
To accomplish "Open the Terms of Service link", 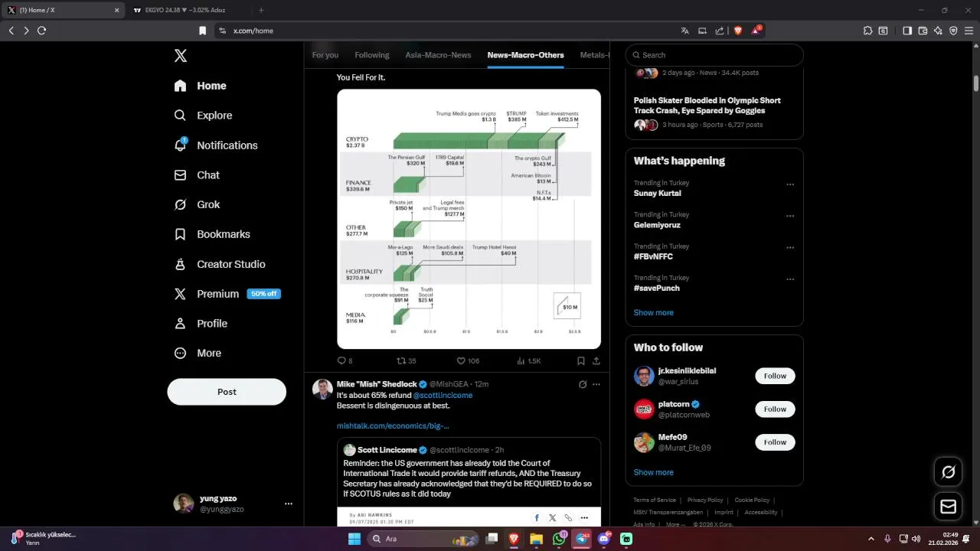I will tap(655, 500).
